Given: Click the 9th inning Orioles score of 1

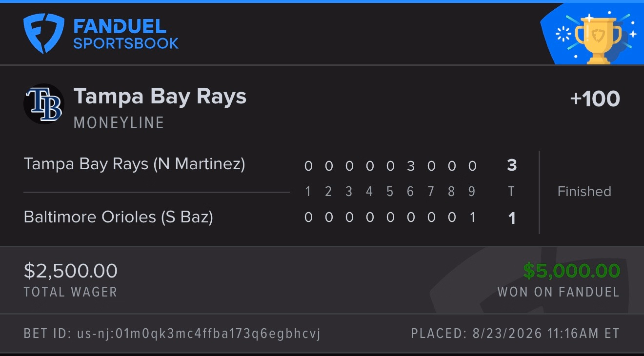Looking at the screenshot, I should pyautogui.click(x=472, y=217).
